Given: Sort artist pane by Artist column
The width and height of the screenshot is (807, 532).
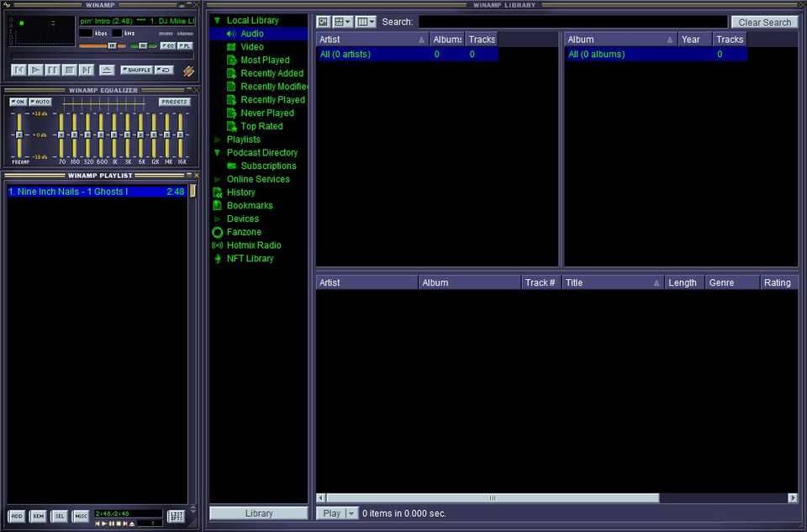Looking at the screenshot, I should [372, 40].
